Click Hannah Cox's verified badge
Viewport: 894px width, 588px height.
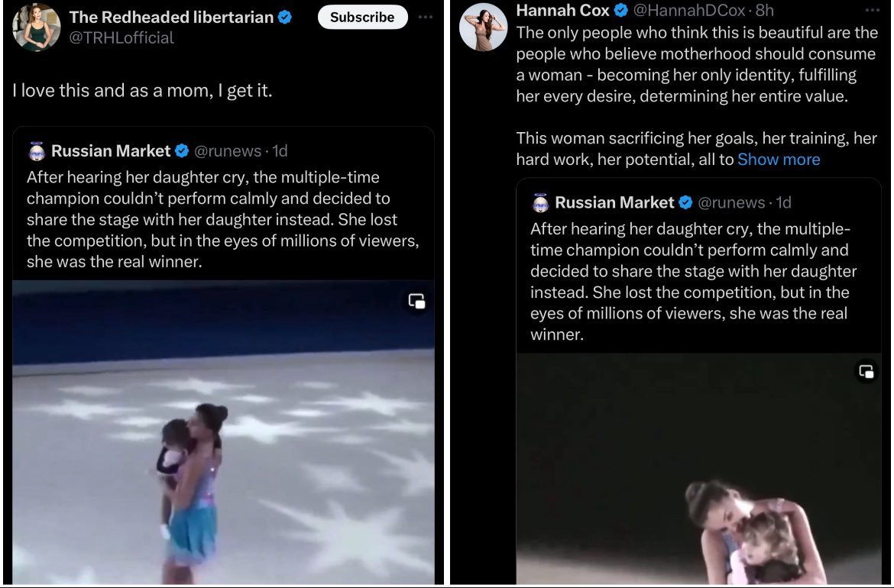pyautogui.click(x=621, y=10)
